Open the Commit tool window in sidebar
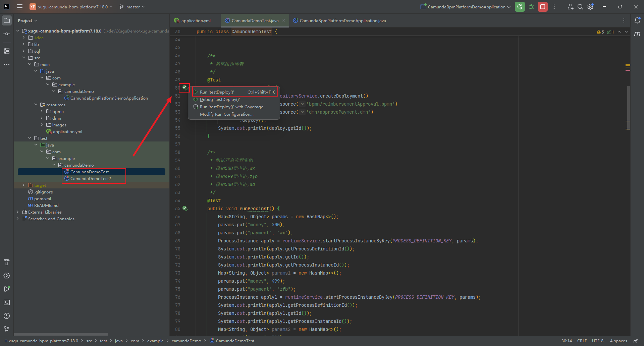Screen dimensions: 644x346 (7, 34)
